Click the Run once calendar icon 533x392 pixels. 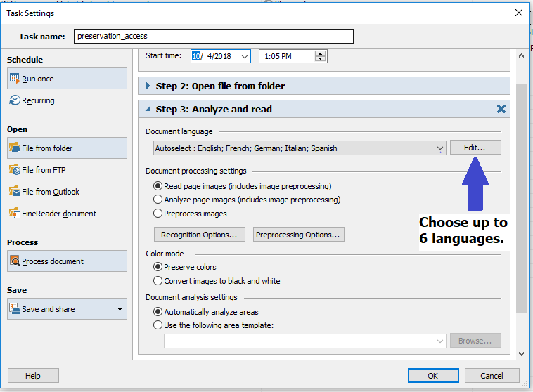pyautogui.click(x=15, y=79)
